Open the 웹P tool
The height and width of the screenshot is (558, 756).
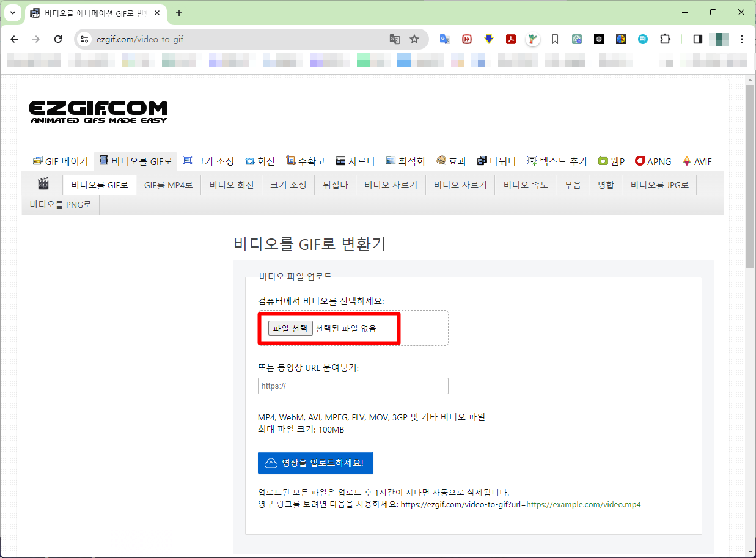pos(612,161)
